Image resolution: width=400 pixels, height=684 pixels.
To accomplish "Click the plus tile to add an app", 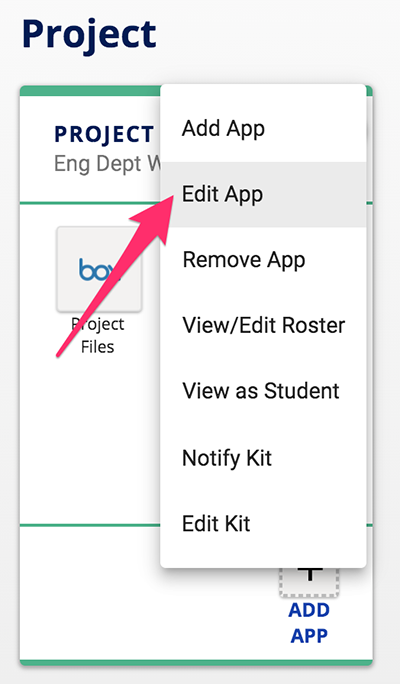I will coord(309,582).
